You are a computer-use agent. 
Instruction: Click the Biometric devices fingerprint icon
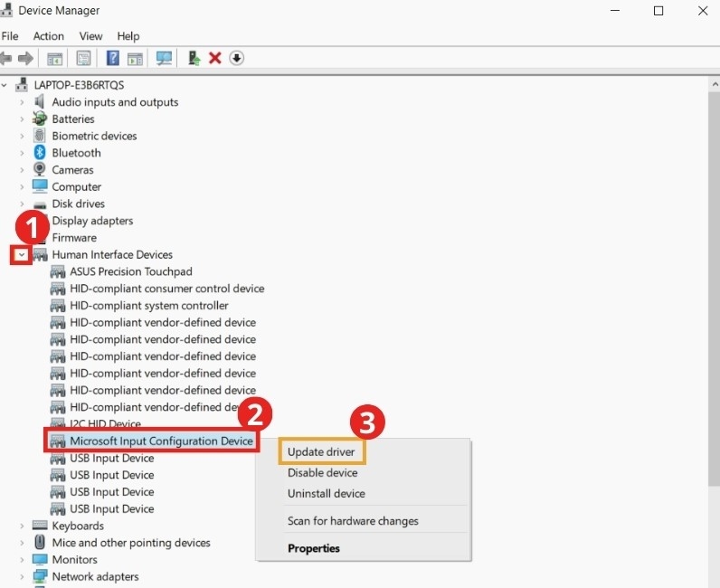[x=40, y=136]
